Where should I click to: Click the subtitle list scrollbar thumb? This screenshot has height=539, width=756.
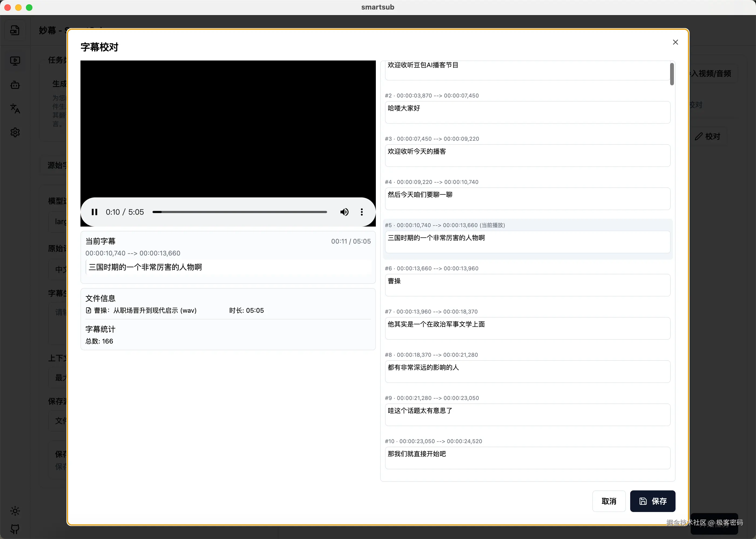(x=672, y=74)
